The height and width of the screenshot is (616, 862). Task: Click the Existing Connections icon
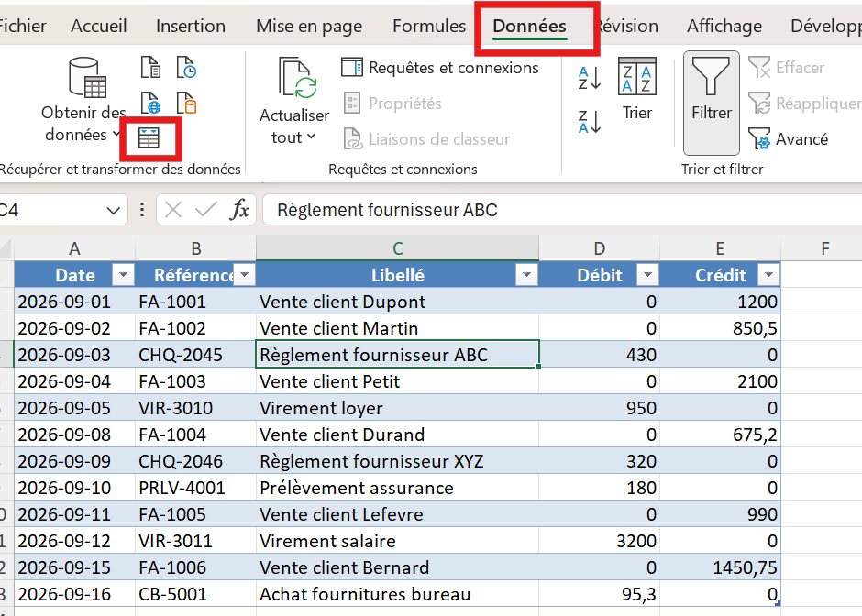click(x=186, y=103)
